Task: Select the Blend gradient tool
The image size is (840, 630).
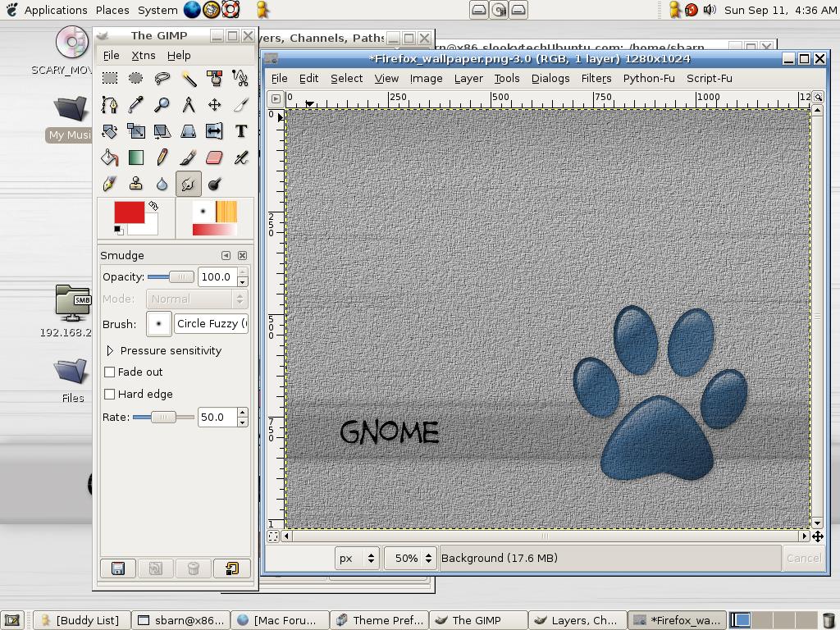Action: pyautogui.click(x=136, y=157)
